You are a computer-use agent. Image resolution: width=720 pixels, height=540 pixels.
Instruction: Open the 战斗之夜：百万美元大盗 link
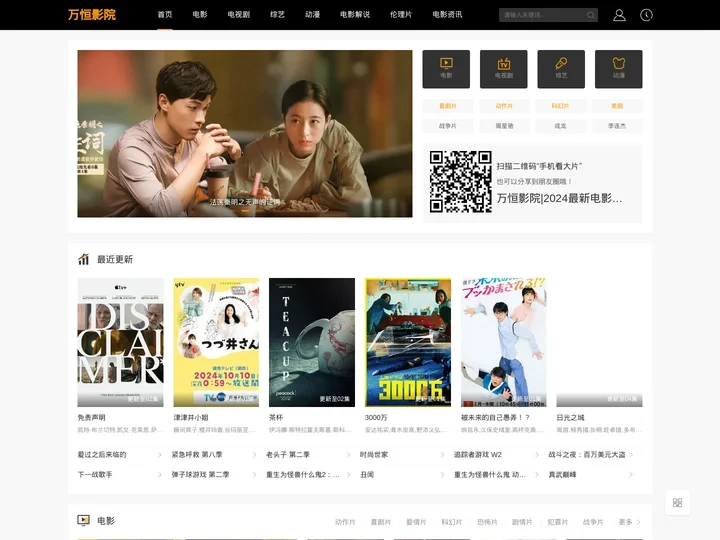(x=587, y=455)
